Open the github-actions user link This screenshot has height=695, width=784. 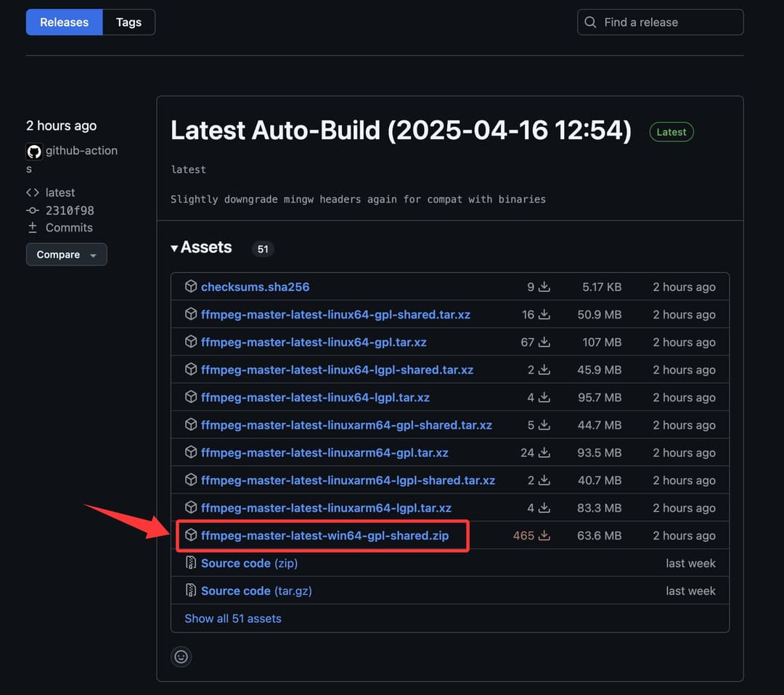pos(81,151)
